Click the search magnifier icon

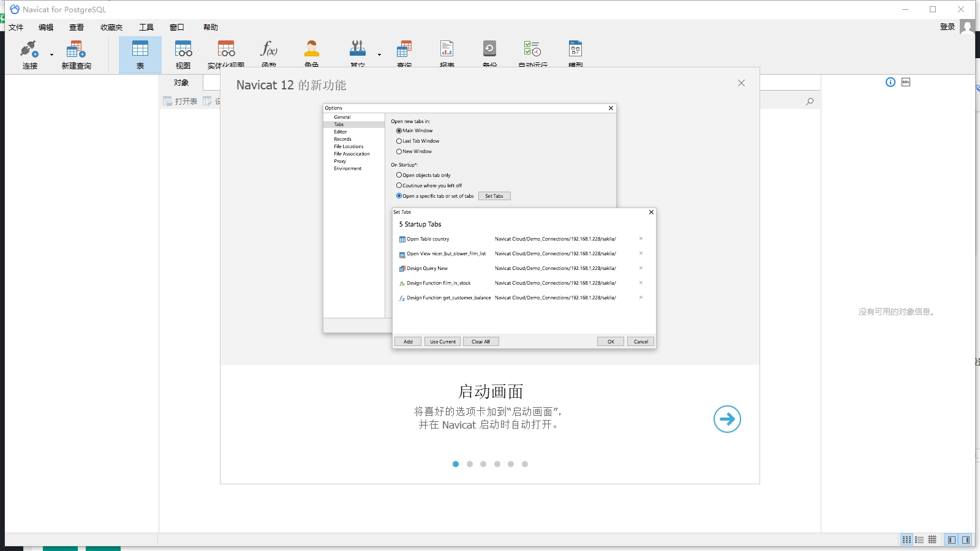[810, 102]
